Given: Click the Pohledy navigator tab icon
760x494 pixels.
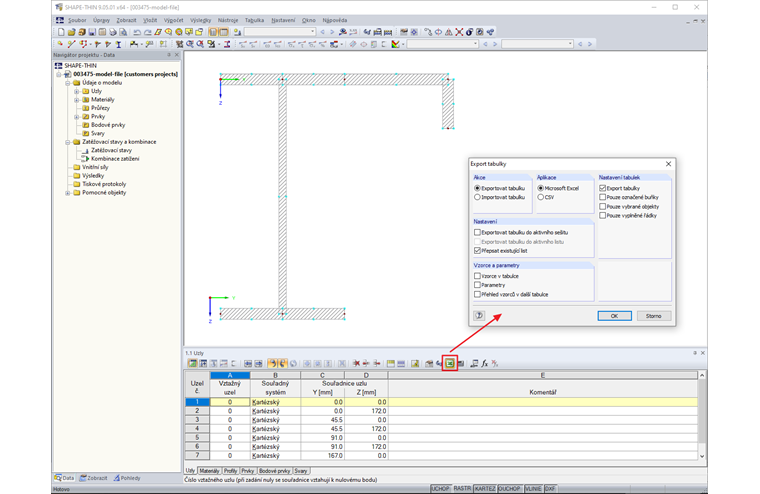Looking at the screenshot, I should pos(117,478).
